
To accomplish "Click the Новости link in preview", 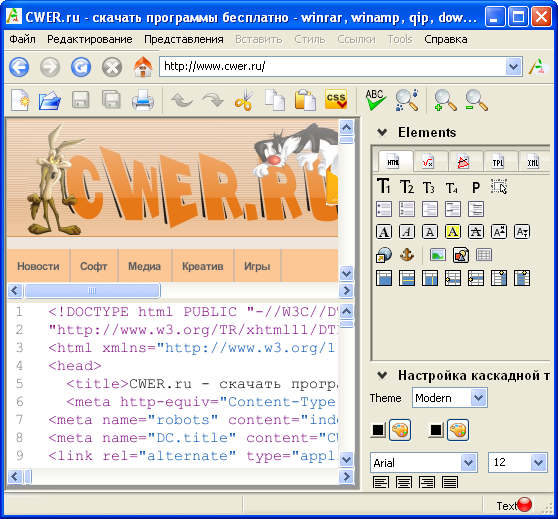I will [x=38, y=266].
